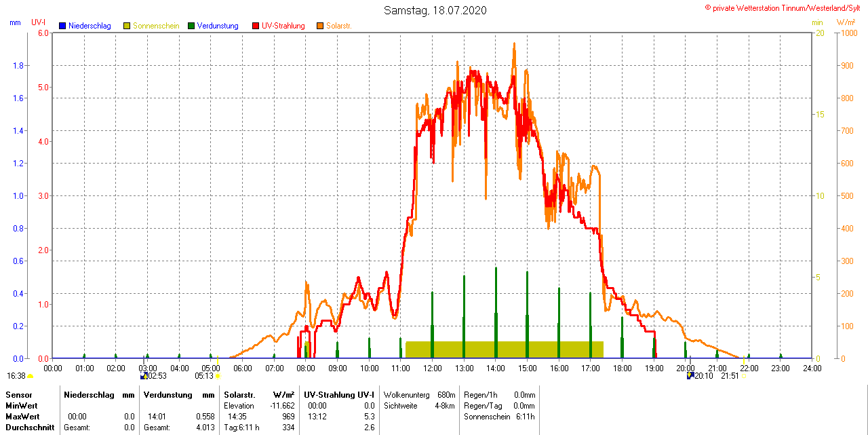Click the solar maximum value 969

[x=288, y=417]
